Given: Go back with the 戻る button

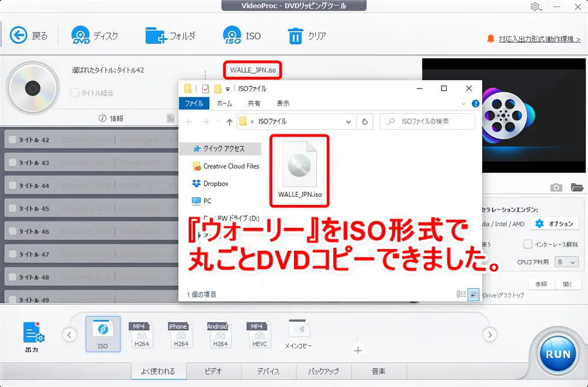Looking at the screenshot, I should point(28,36).
